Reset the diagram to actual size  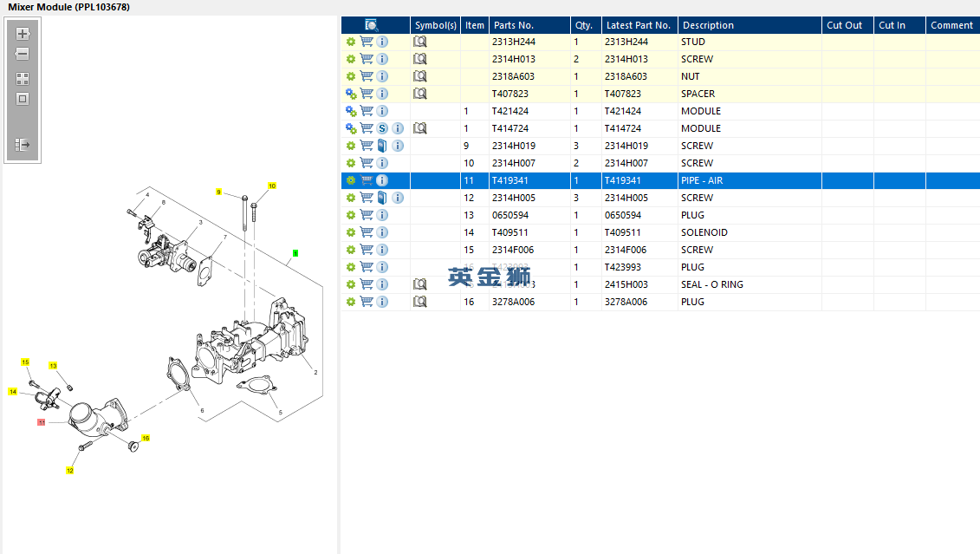click(23, 99)
